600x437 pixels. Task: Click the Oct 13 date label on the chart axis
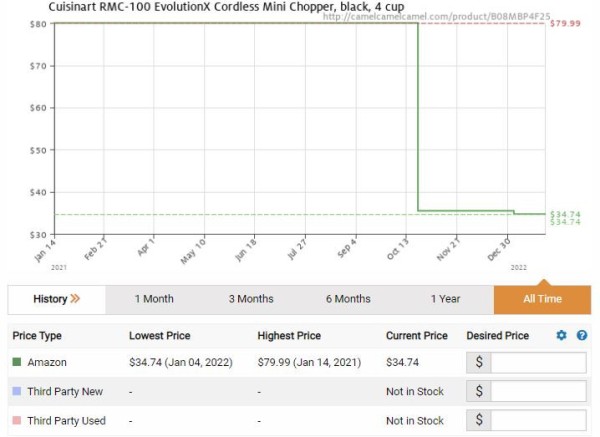[x=398, y=249]
